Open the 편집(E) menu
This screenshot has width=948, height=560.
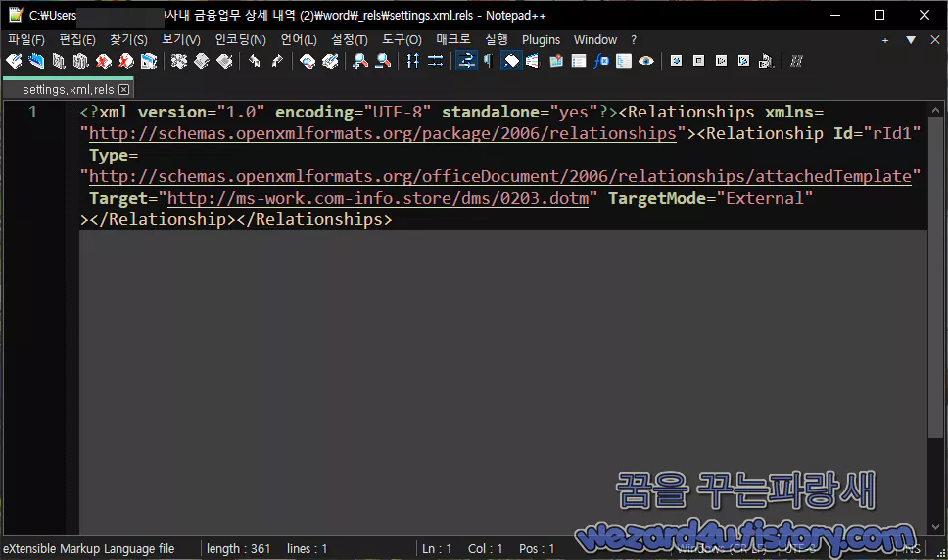point(77,40)
